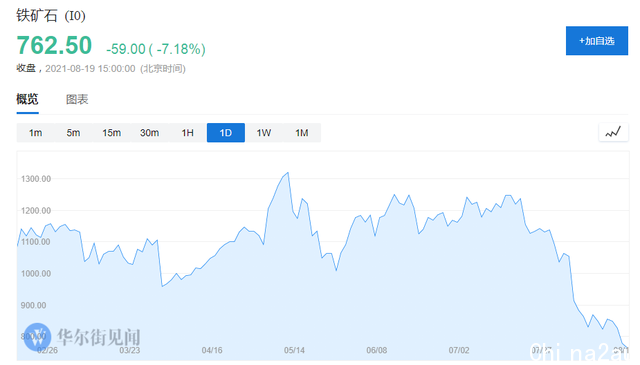Click the 07/02 date axis label
Viewport: 640px width, 365px height.
click(x=459, y=350)
